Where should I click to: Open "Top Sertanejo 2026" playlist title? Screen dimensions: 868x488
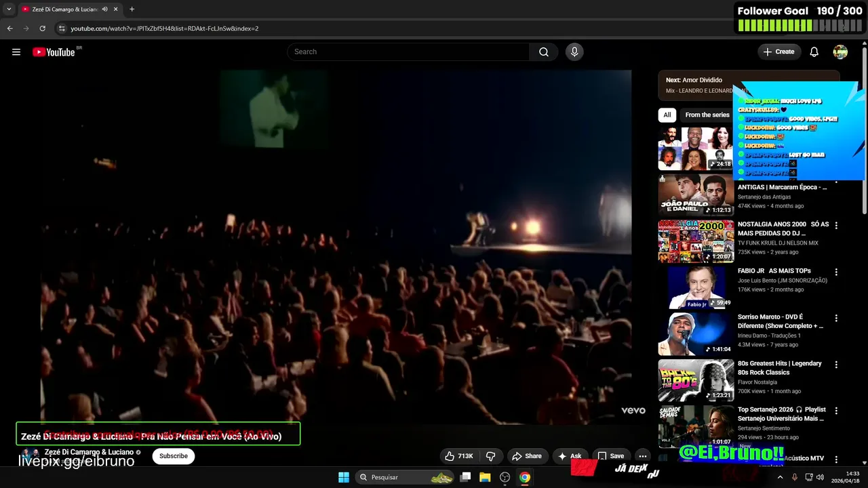(x=782, y=414)
